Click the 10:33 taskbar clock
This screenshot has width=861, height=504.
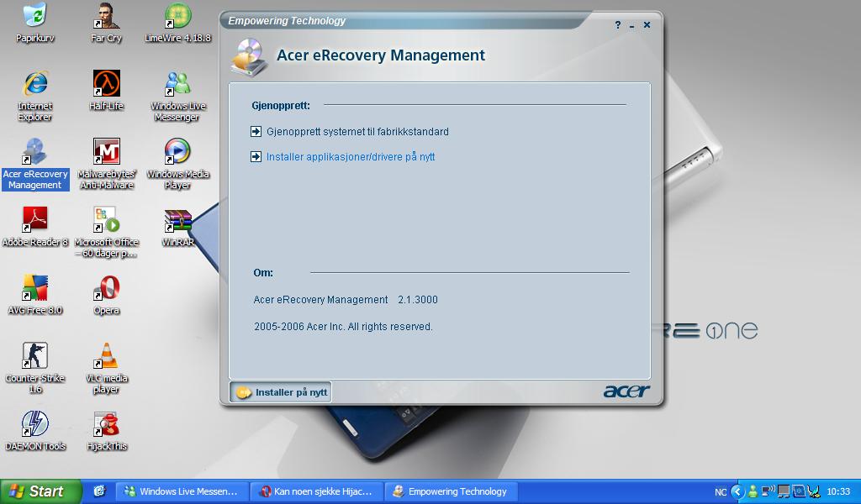(838, 491)
